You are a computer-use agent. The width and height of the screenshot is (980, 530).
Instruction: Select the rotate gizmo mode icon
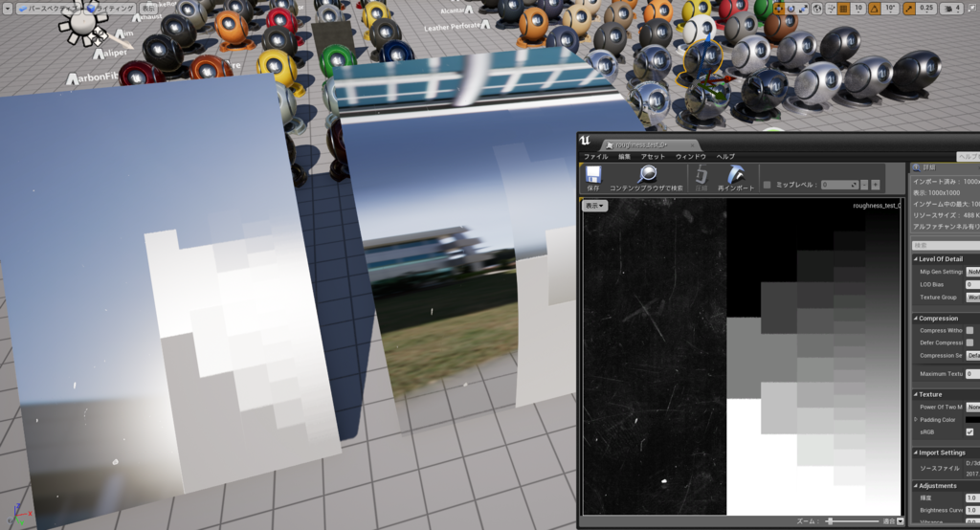coord(791,9)
